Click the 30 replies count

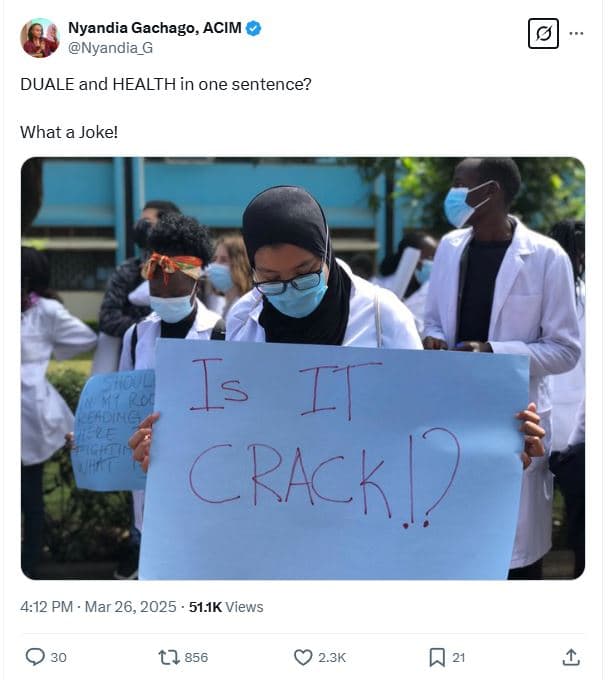pyautogui.click(x=59, y=657)
